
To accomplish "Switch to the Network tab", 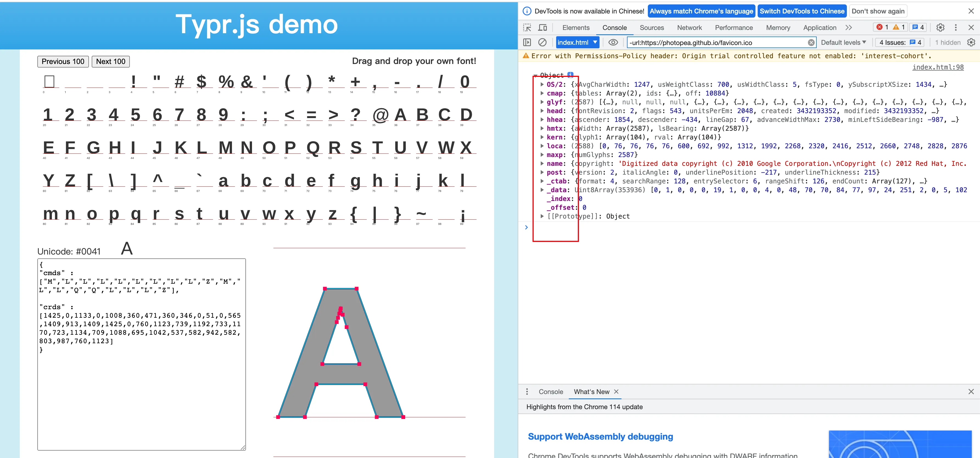I will 689,27.
